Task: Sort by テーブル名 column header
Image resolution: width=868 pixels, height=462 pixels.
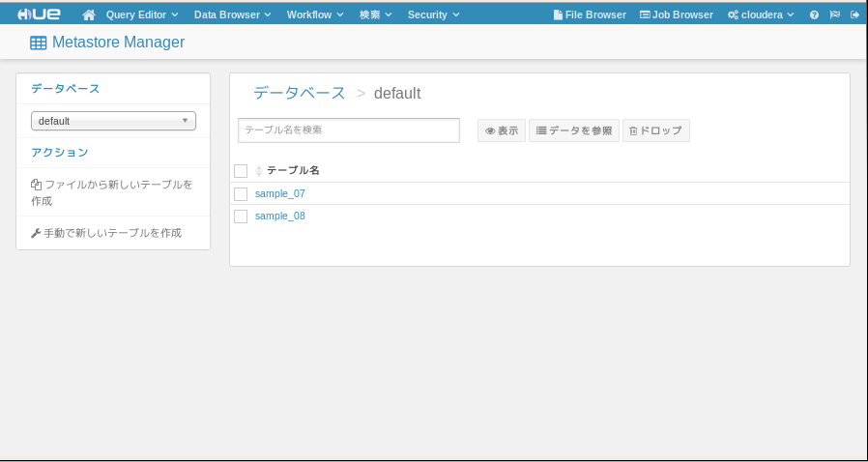Action: [x=293, y=170]
